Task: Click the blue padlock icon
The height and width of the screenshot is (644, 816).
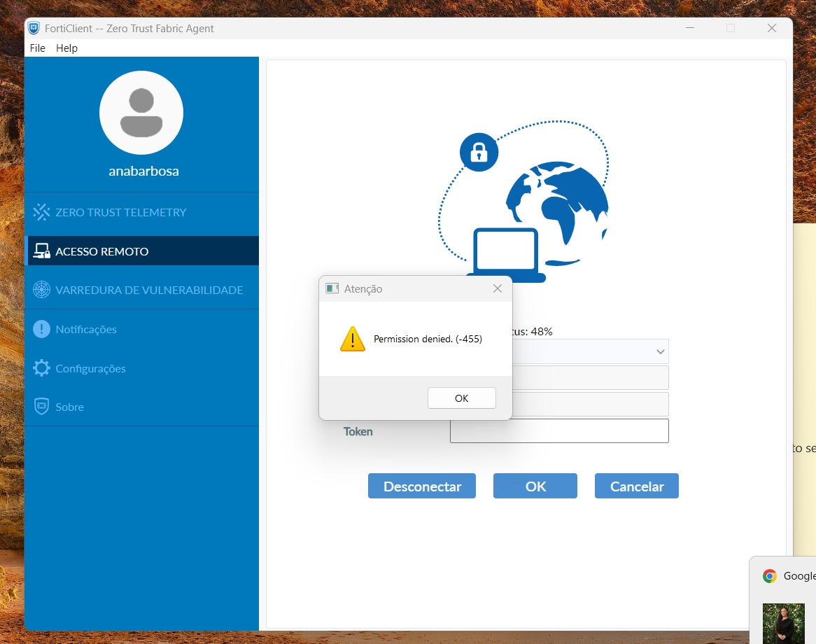Action: coord(479,152)
